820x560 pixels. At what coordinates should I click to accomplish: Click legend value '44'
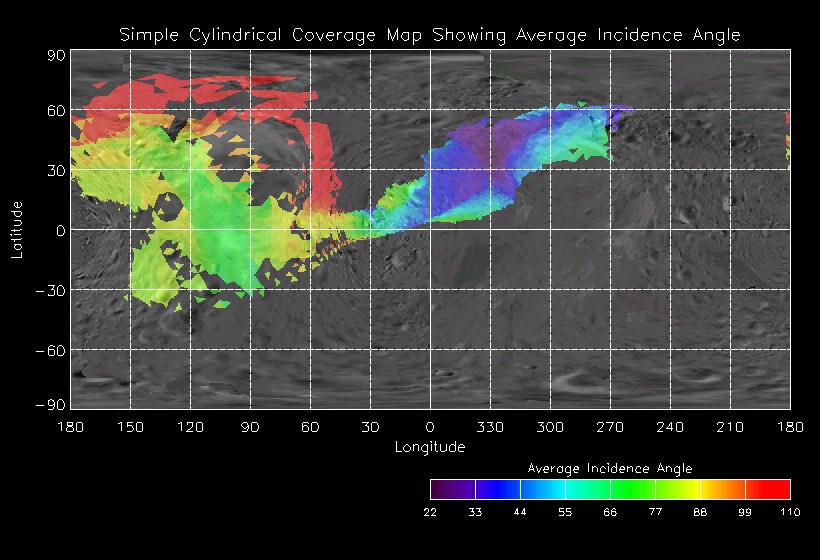[520, 512]
